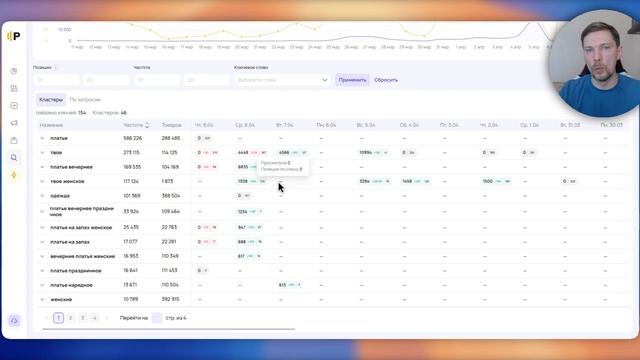Expand the твое cluster row

[42, 153]
